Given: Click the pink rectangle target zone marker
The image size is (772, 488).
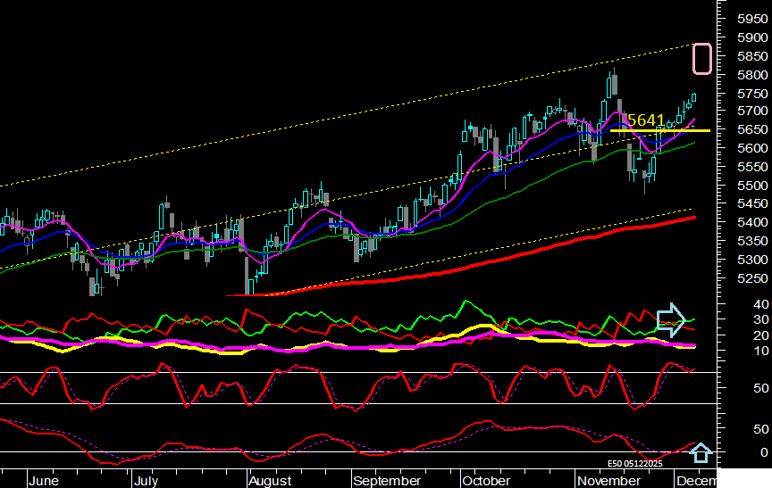Looking at the screenshot, I should coord(702,59).
